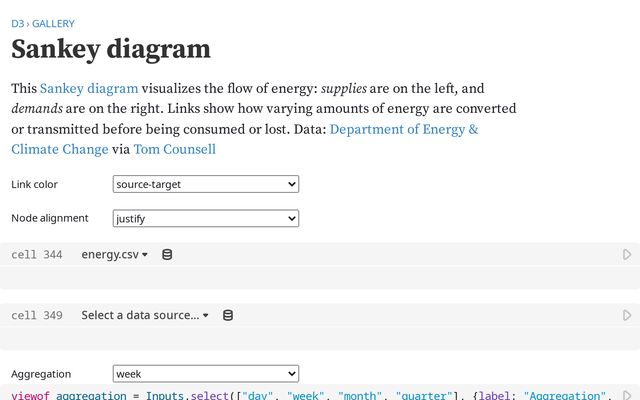The image size is (640, 400).
Task: Open the Link color dropdown
Action: tap(206, 184)
